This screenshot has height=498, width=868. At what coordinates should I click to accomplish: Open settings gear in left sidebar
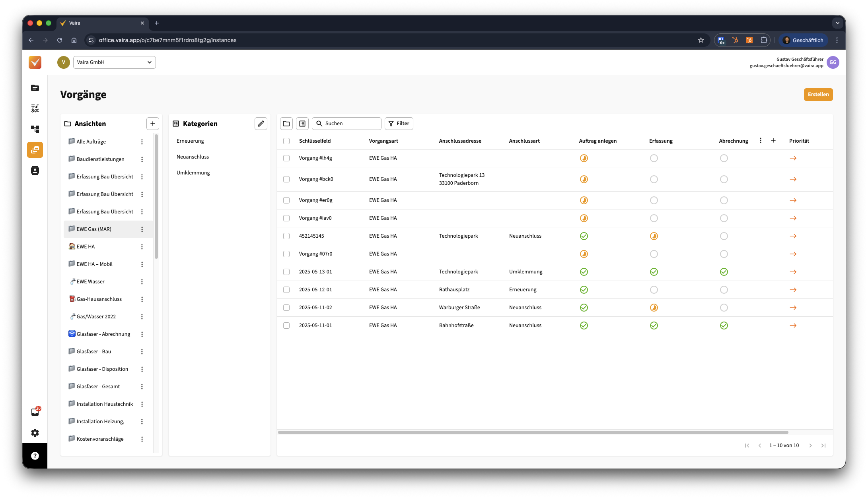(x=35, y=433)
